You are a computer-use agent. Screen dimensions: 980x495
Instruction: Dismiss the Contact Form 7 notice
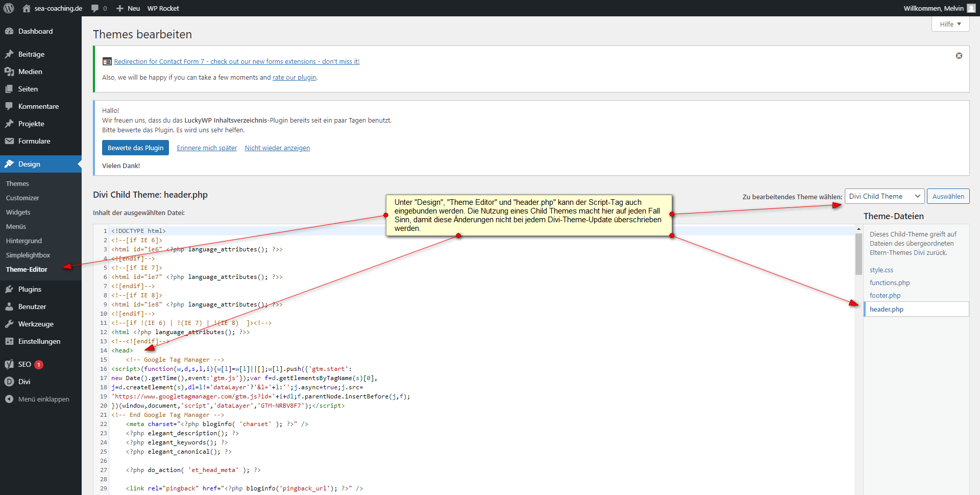tap(959, 56)
